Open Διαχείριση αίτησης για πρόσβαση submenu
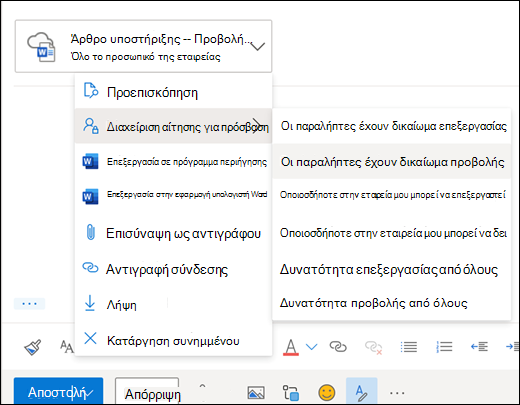This screenshot has height=405, width=520. [x=173, y=126]
